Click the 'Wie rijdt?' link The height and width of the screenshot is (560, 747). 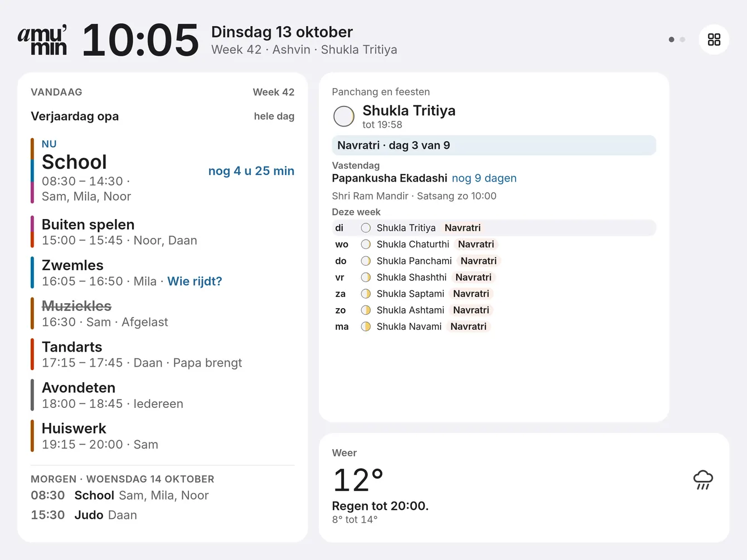click(195, 281)
